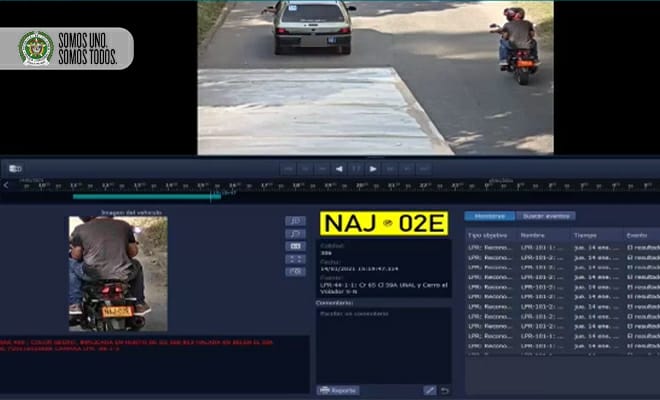Click the second tool icon beside vehicle image
This screenshot has width=660, height=400.
click(295, 233)
